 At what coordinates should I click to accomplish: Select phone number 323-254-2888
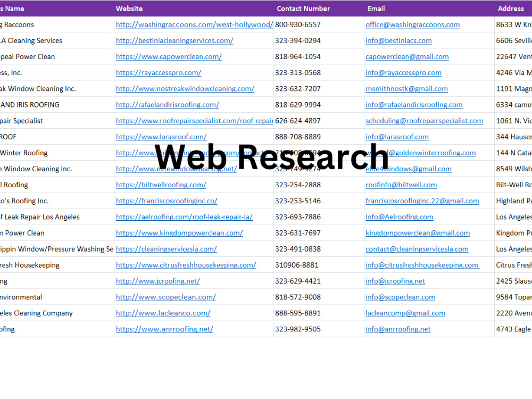pyautogui.click(x=297, y=185)
